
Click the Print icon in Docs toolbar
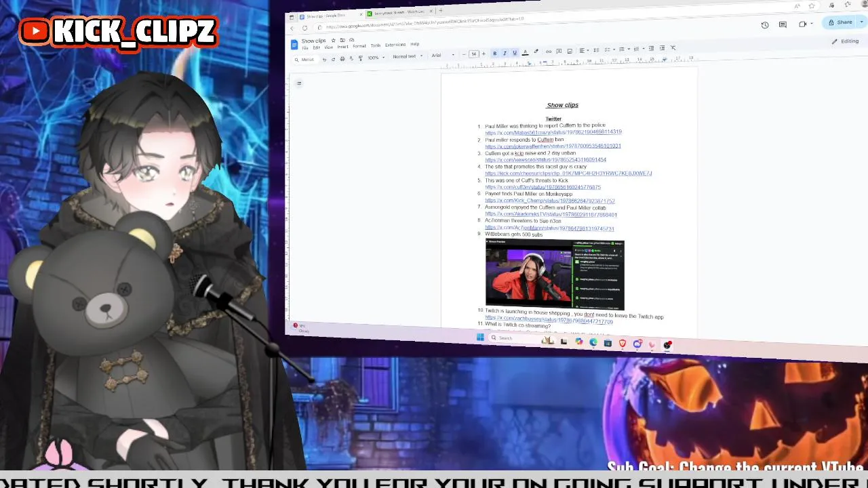pyautogui.click(x=342, y=59)
